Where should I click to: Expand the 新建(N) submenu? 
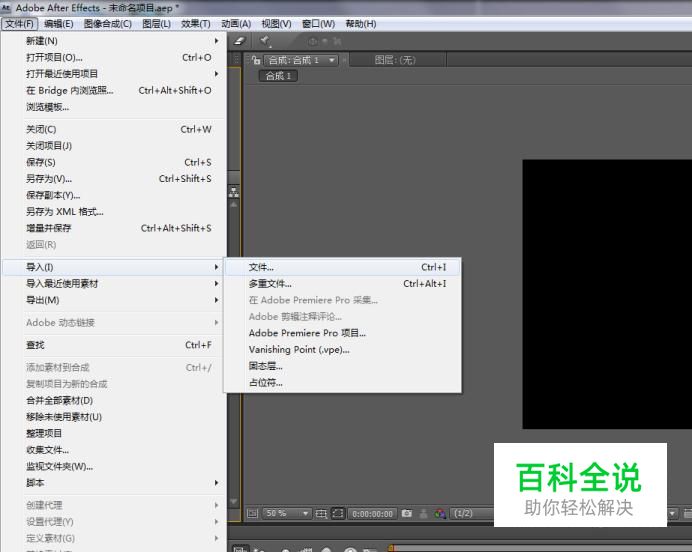click(x=114, y=41)
